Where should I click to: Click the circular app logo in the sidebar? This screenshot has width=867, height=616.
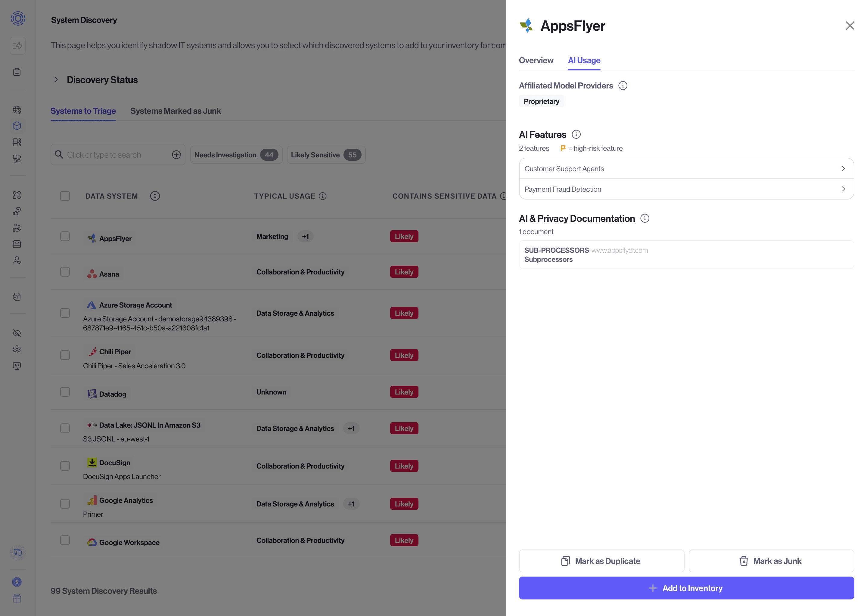(x=18, y=18)
